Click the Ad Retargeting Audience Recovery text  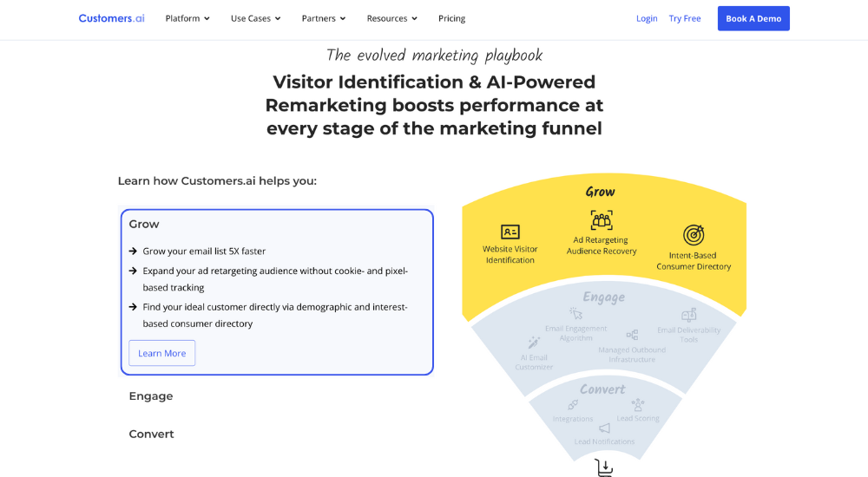click(x=602, y=245)
